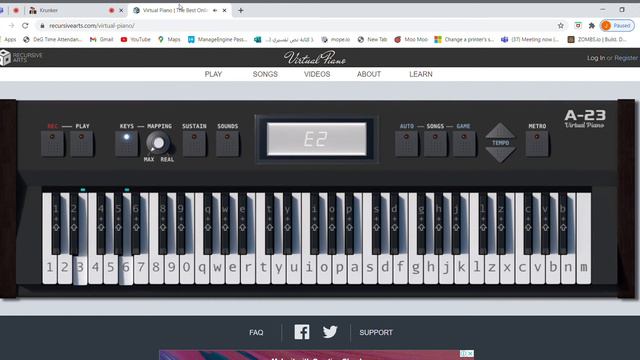Image resolution: width=640 pixels, height=360 pixels.
Task: Toggle the METRO metronome button
Action: click(x=537, y=144)
